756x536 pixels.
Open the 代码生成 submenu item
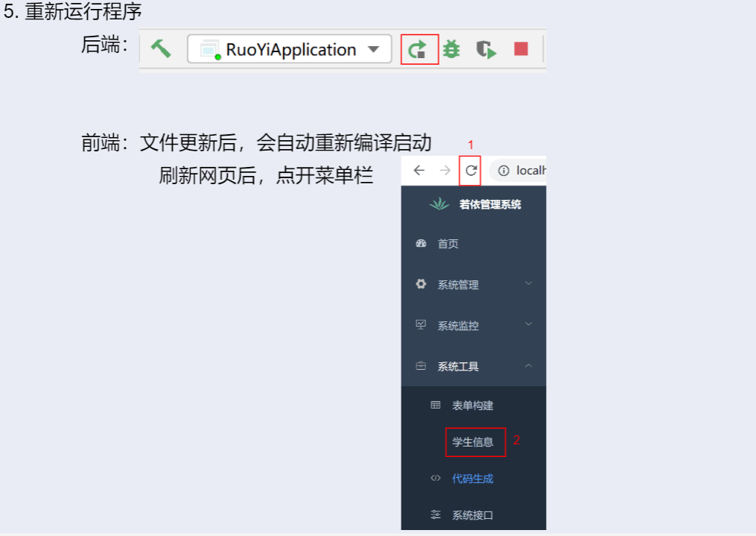(474, 479)
